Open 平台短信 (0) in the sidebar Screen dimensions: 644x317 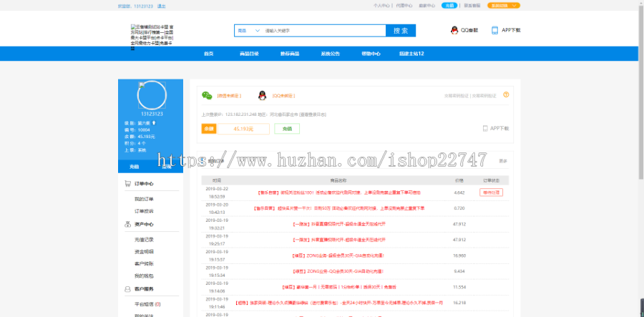[x=147, y=304]
